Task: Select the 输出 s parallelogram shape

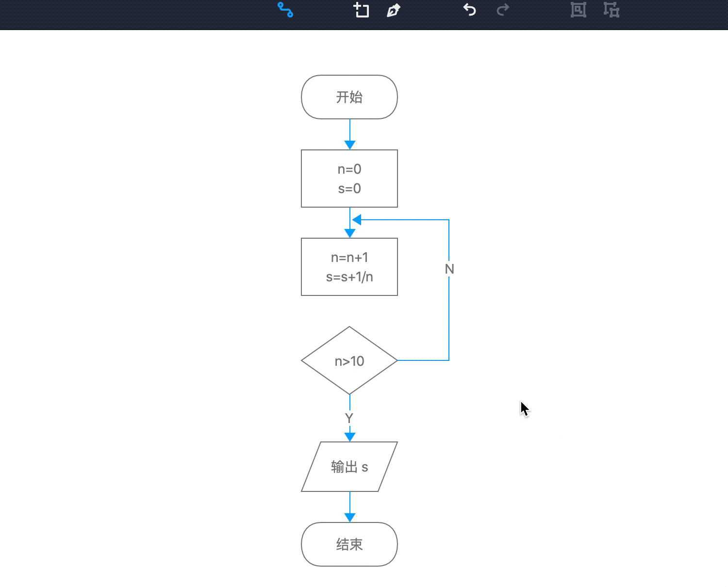Action: pyautogui.click(x=349, y=467)
